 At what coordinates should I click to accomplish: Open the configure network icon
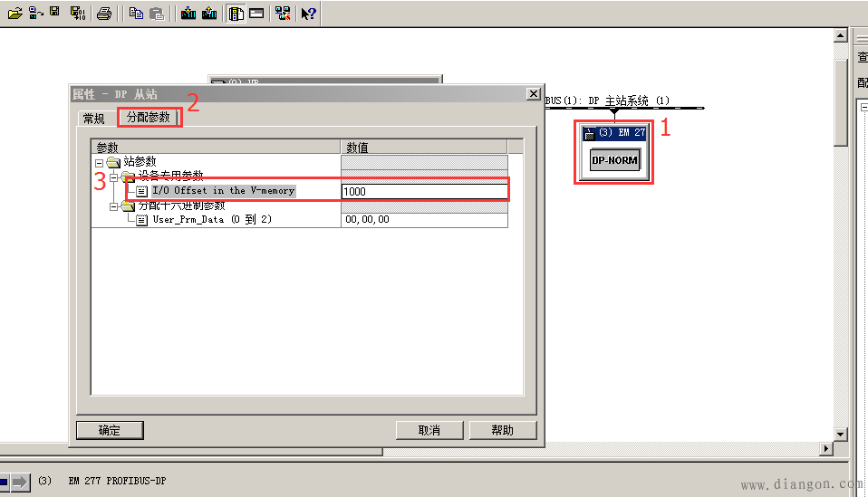click(283, 14)
